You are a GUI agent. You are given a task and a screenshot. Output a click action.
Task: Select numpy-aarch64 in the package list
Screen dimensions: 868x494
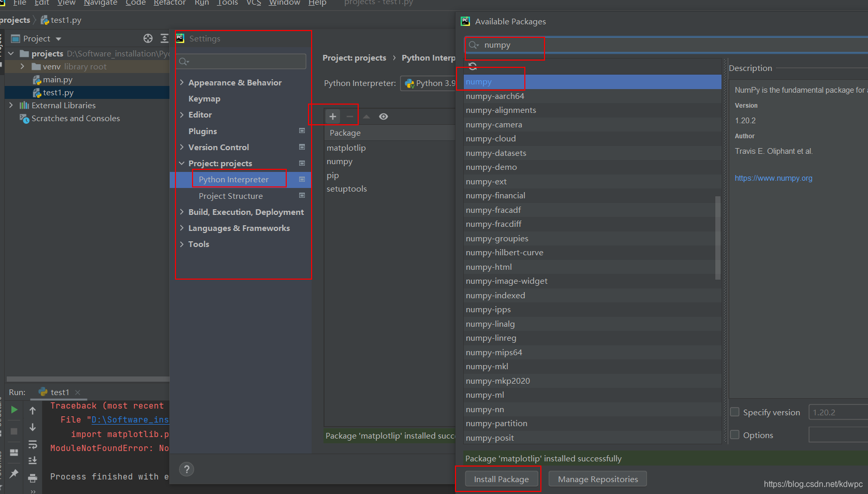pyautogui.click(x=592, y=96)
